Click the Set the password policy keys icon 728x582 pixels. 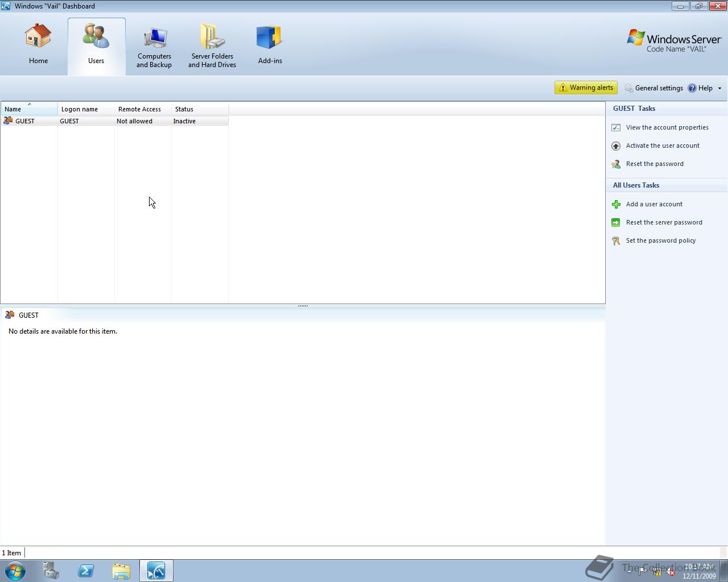[x=616, y=240]
